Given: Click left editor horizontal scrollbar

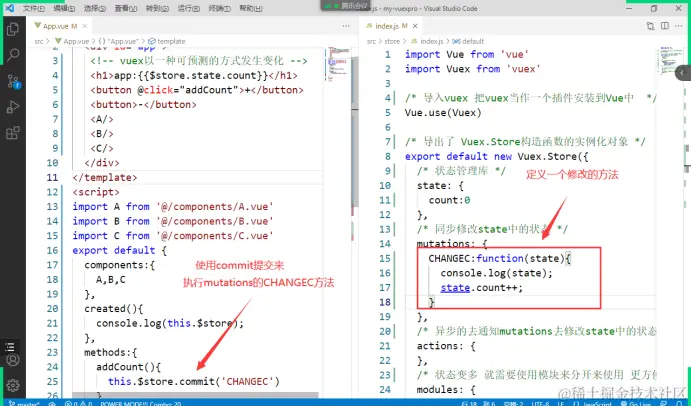Looking at the screenshot, I should pos(195,394).
